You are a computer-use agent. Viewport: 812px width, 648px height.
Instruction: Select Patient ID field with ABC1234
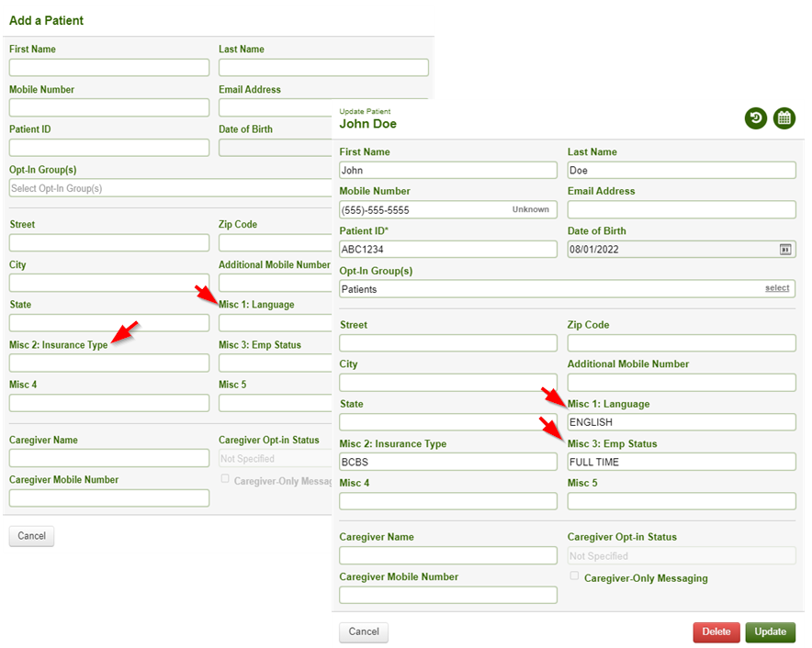[x=448, y=250]
